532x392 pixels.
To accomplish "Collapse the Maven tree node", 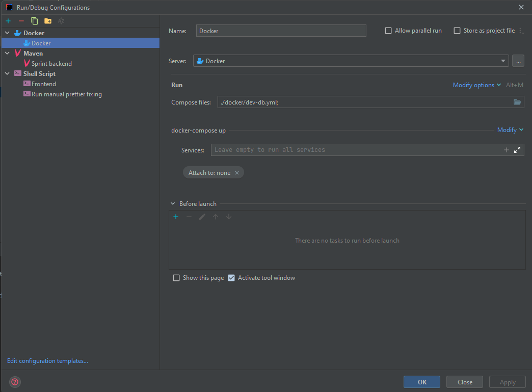I will point(7,53).
